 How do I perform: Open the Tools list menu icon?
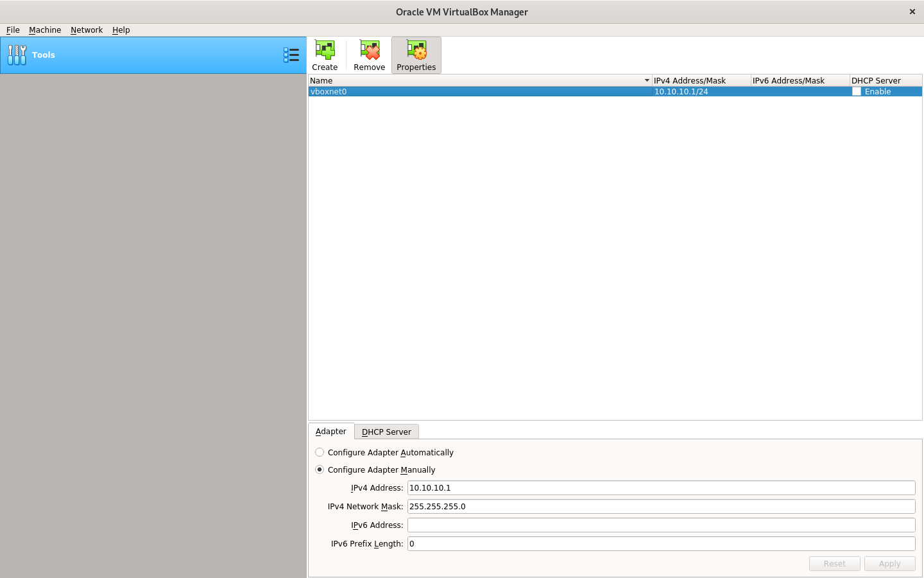coord(291,55)
